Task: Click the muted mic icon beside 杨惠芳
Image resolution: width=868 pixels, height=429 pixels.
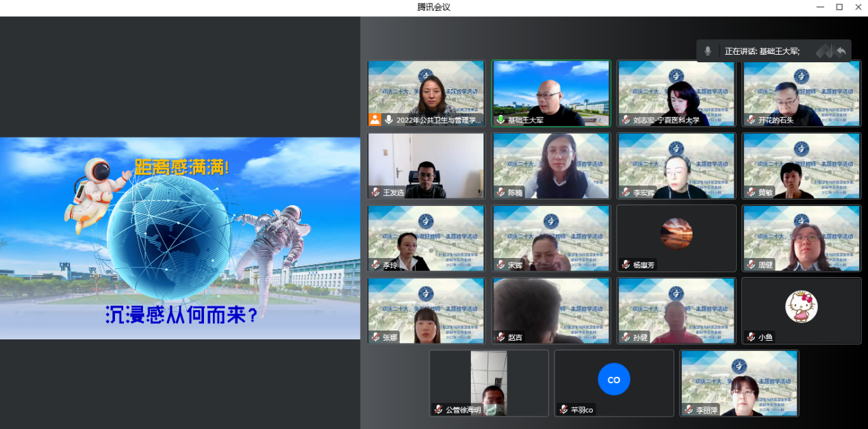Action: (x=626, y=265)
